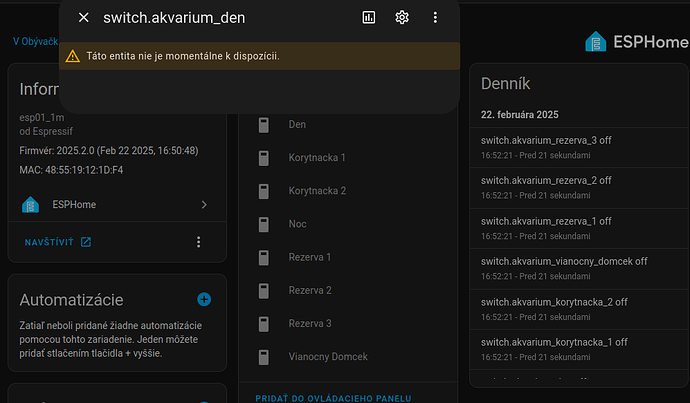This screenshot has width=690, height=403.
Task: Open the ESPHome integration row
Action: [x=115, y=204]
